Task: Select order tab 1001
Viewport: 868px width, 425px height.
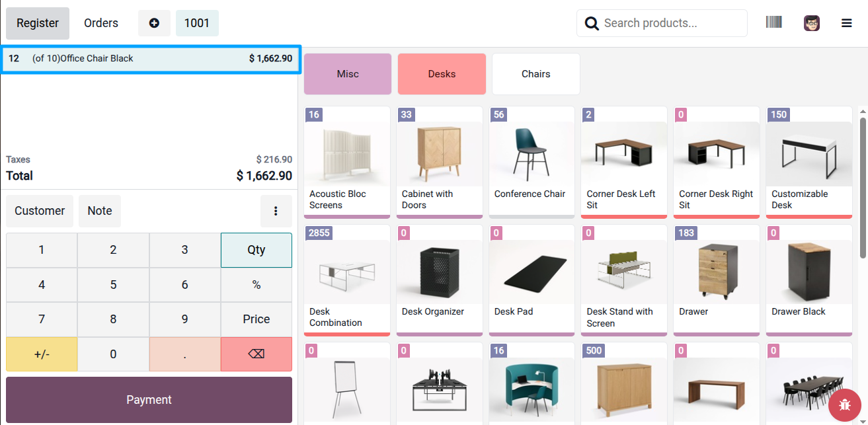Action: (196, 22)
